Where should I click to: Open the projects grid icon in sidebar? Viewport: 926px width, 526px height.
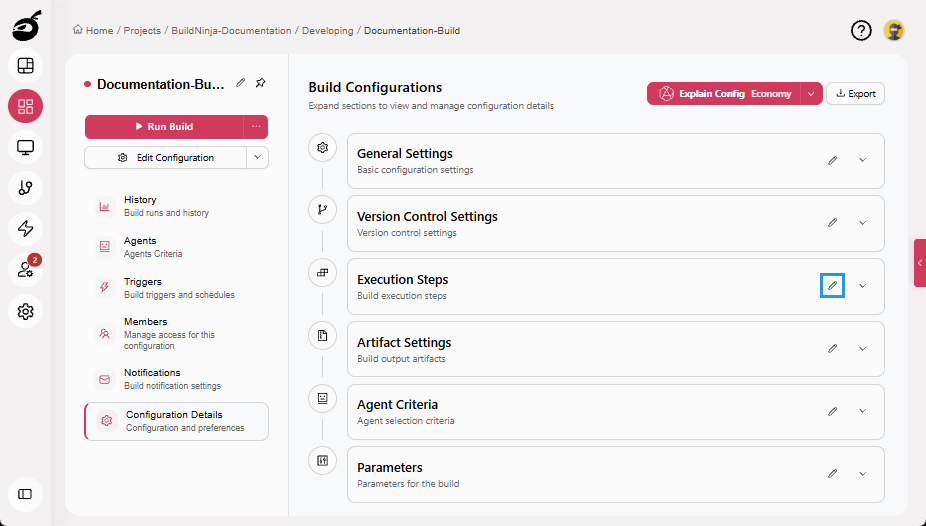pos(25,106)
